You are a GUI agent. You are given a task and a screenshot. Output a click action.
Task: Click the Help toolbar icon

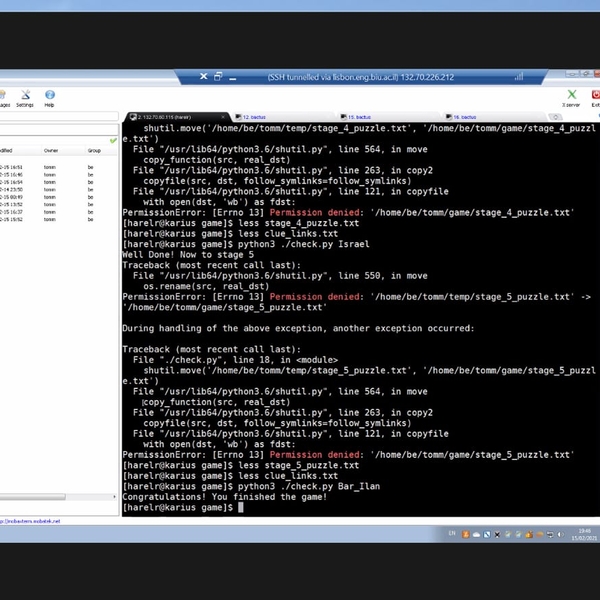49,98
